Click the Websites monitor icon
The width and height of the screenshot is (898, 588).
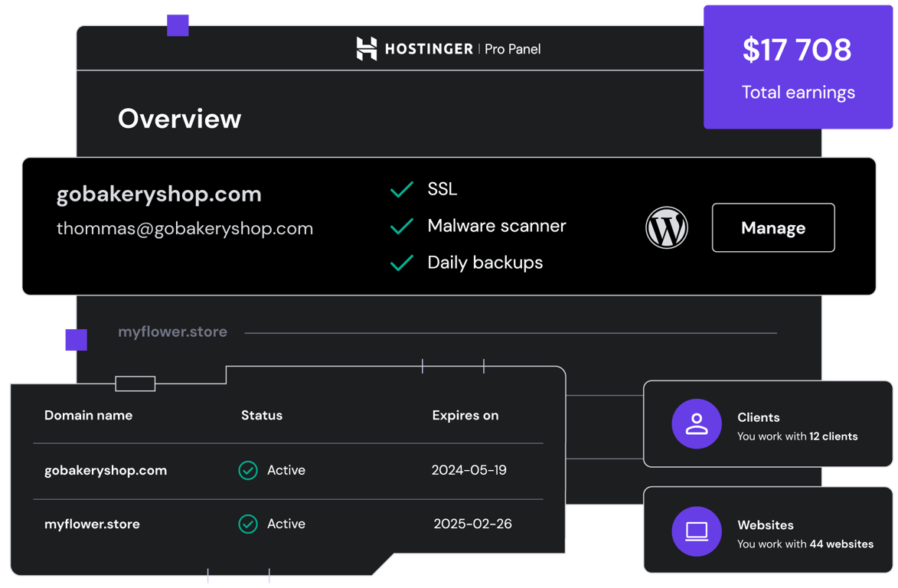(697, 531)
